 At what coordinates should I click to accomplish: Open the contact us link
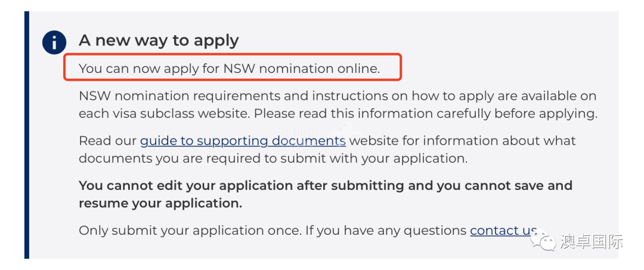coord(503,230)
